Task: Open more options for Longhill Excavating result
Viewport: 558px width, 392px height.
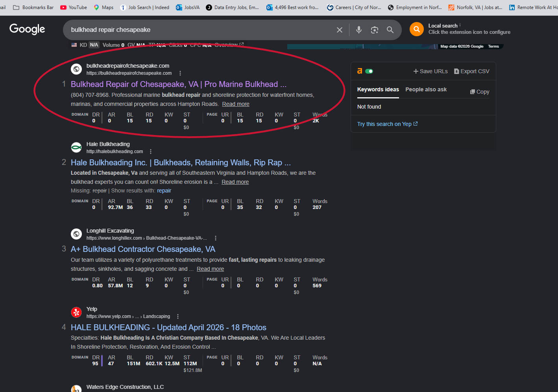Action: point(216,238)
